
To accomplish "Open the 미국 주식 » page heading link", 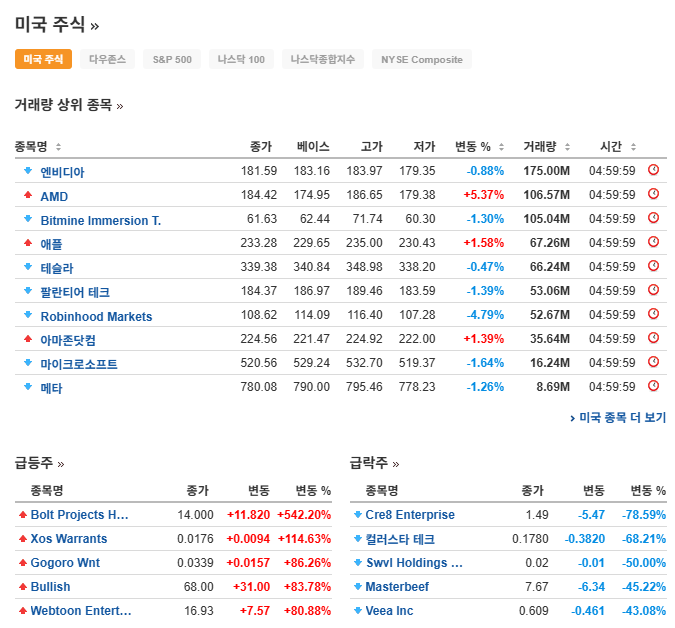I will tap(57, 24).
